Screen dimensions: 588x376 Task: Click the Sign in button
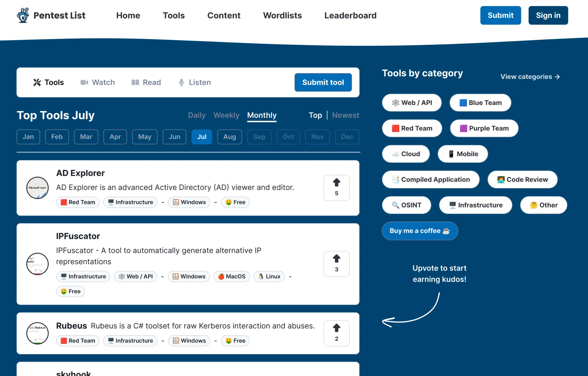pos(548,15)
